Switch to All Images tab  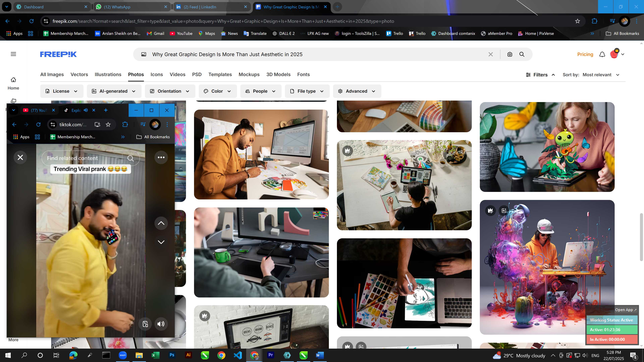(52, 74)
